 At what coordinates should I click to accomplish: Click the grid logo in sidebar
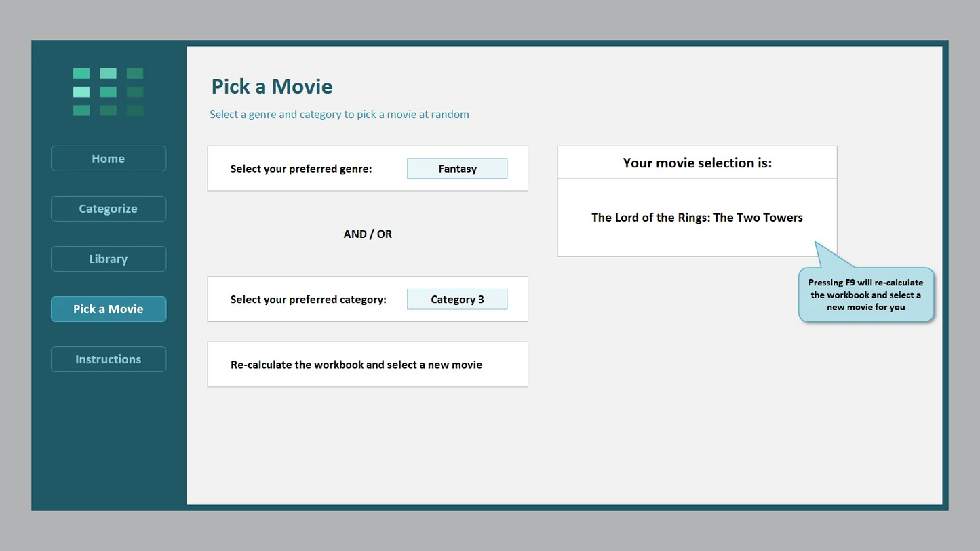point(109,92)
